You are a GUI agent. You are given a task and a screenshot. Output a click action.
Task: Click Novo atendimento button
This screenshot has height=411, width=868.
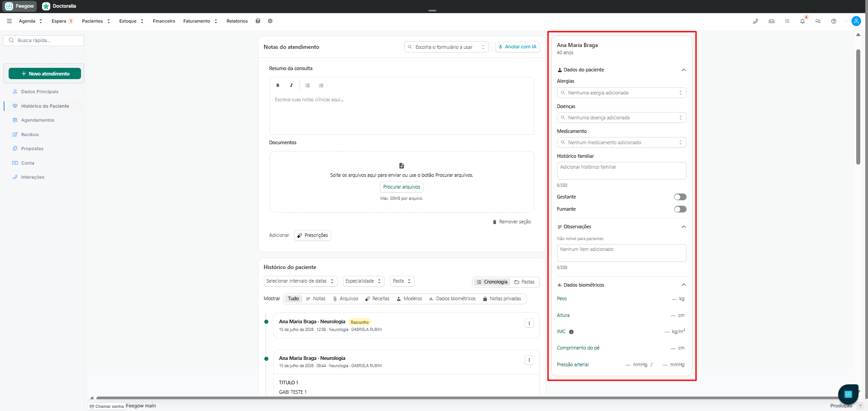45,74
